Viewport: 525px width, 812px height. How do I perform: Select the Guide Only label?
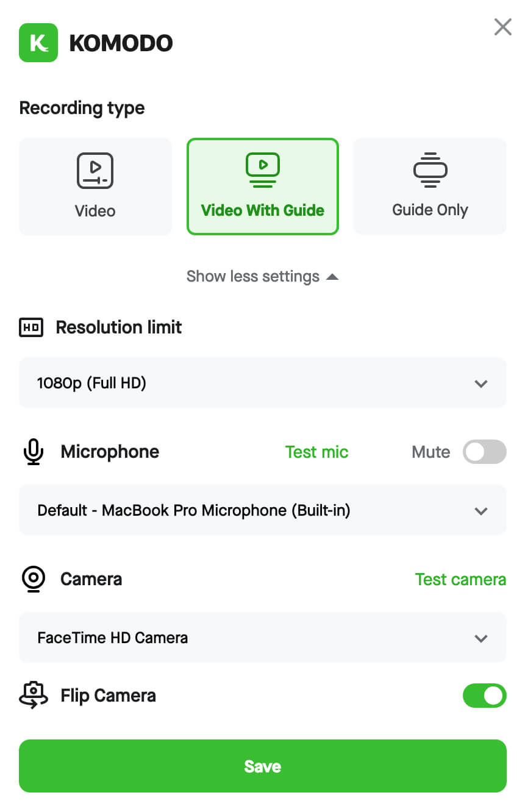430,210
